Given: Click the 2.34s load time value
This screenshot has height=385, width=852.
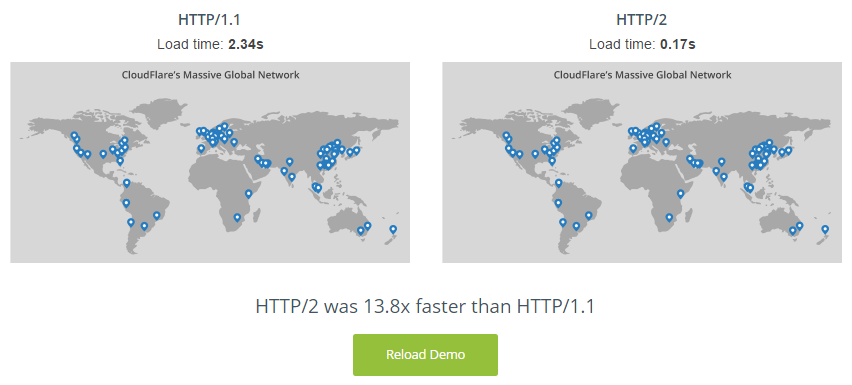Looking at the screenshot, I should tap(246, 45).
